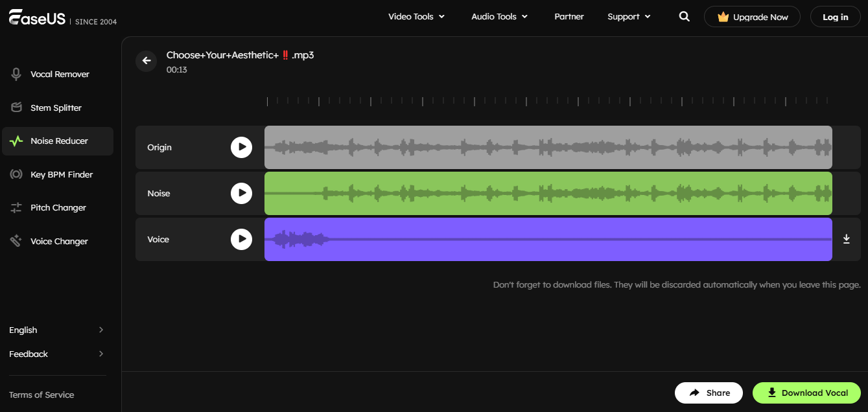The image size is (868, 412).
Task: Play the Noise audio track
Action: [x=241, y=193]
